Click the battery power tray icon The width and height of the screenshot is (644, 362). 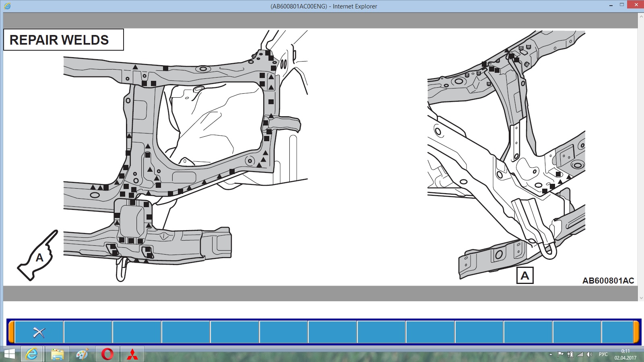click(570, 354)
